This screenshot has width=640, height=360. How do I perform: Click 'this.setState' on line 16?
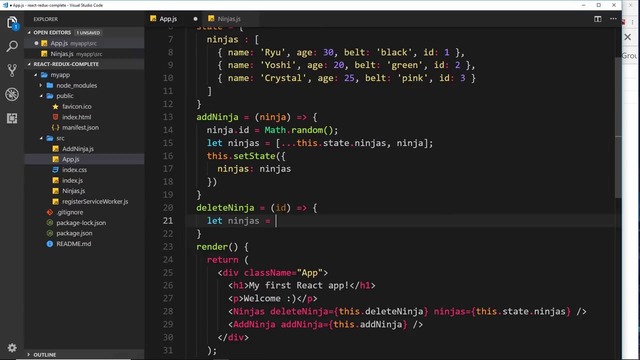coord(241,156)
